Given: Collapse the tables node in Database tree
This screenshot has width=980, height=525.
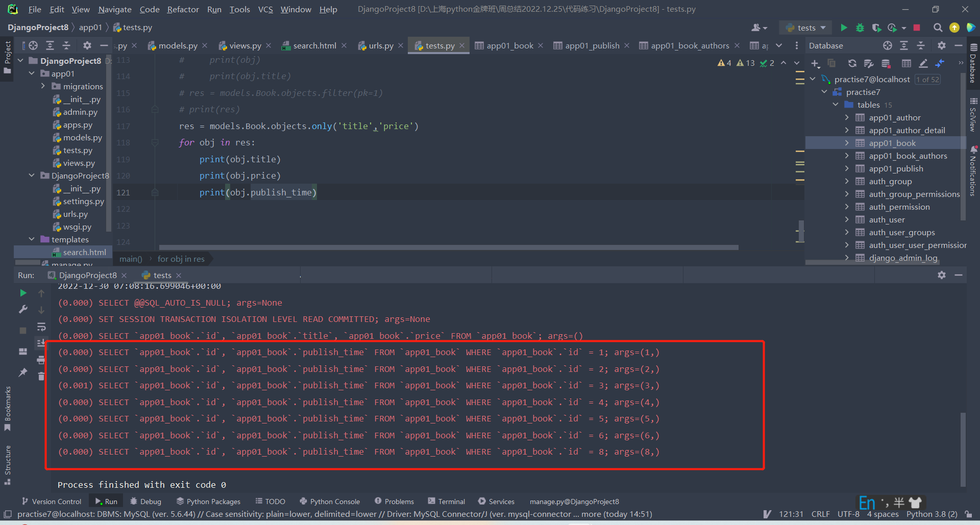Looking at the screenshot, I should 836,105.
